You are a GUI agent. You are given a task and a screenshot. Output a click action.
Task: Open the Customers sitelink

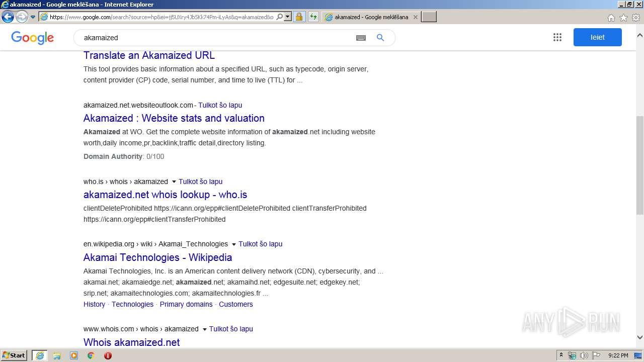coord(236,304)
